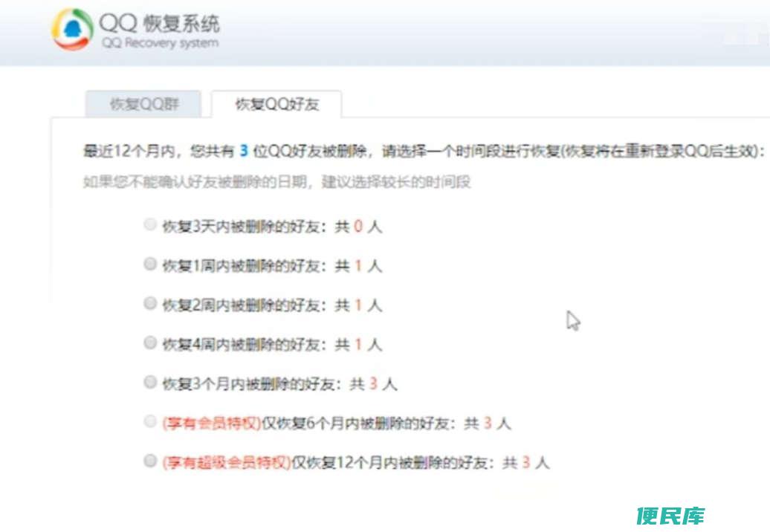770x532 pixels.
Task: Select the 恢复QQ好友 tab
Action: point(276,104)
